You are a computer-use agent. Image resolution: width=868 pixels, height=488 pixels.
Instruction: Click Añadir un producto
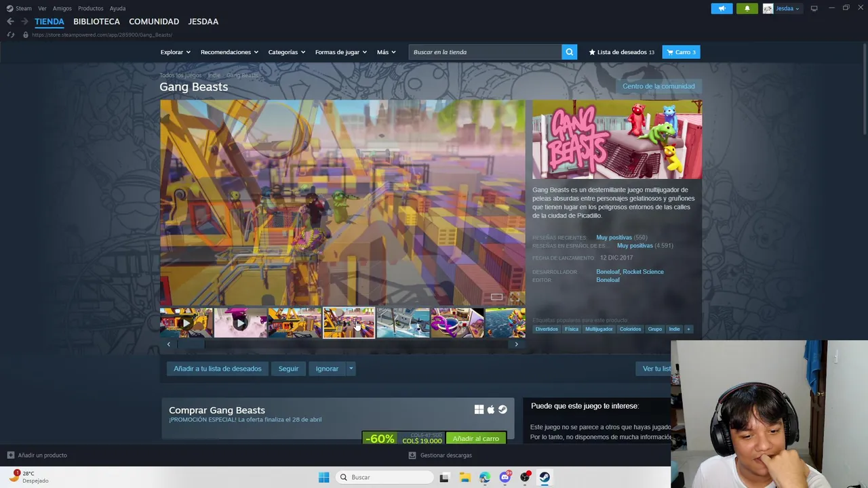(37, 455)
